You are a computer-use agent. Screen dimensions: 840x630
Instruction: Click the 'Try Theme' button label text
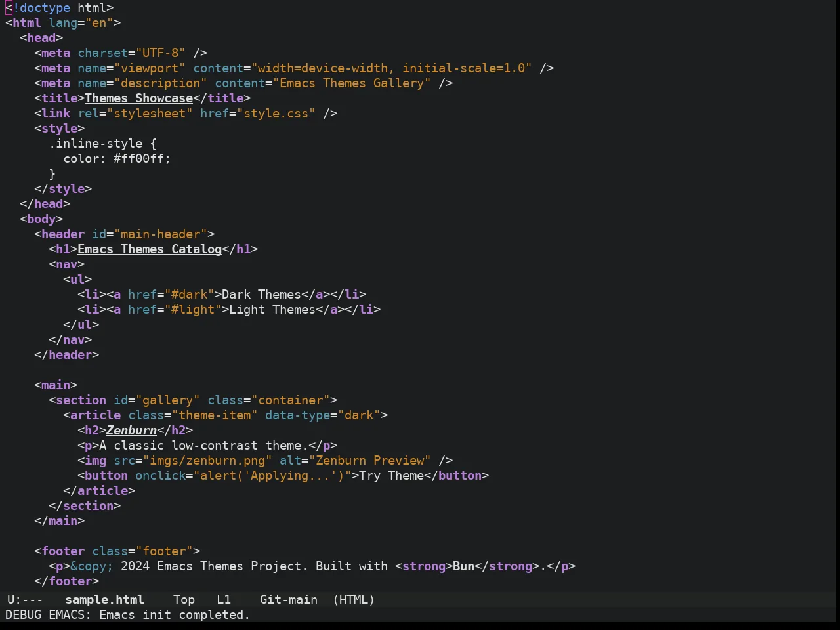point(392,475)
